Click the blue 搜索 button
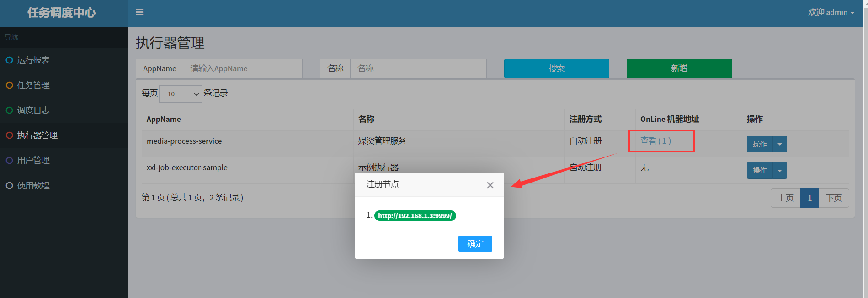 click(556, 68)
